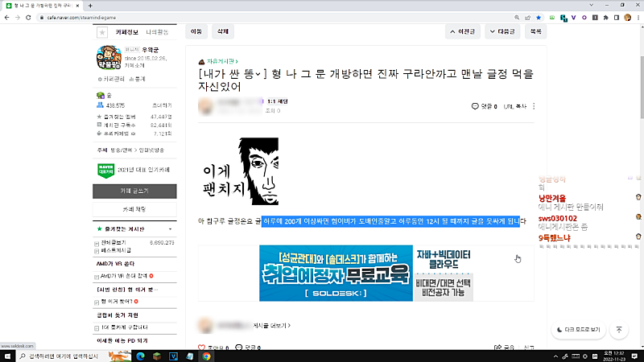The image size is (644, 362).
Task: Open Chrome's three-dot menu
Action: pyautogui.click(x=638, y=18)
